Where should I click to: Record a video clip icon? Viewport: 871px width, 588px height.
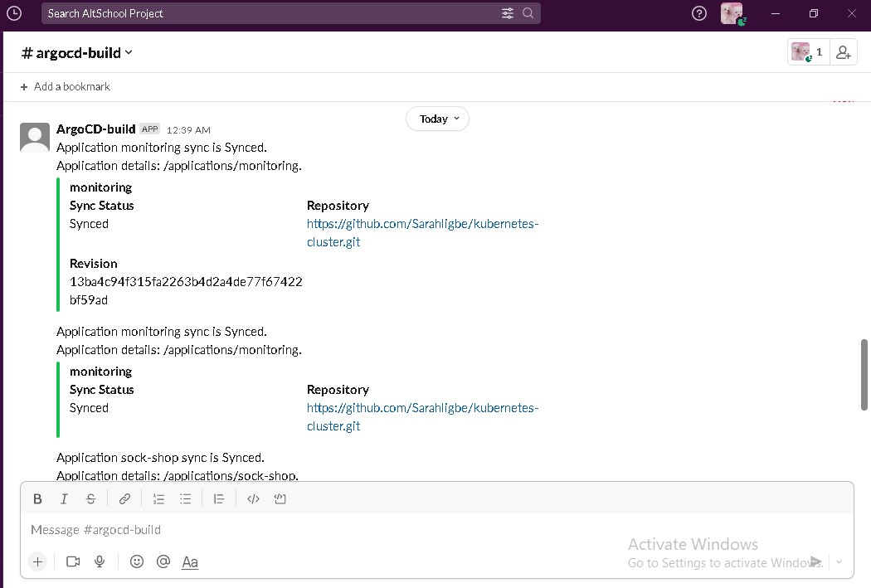click(x=73, y=562)
